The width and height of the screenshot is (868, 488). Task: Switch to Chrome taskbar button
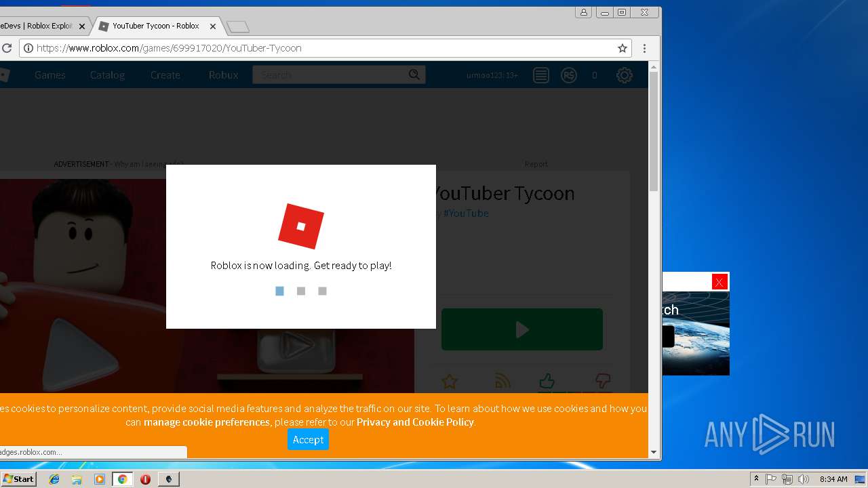click(122, 479)
